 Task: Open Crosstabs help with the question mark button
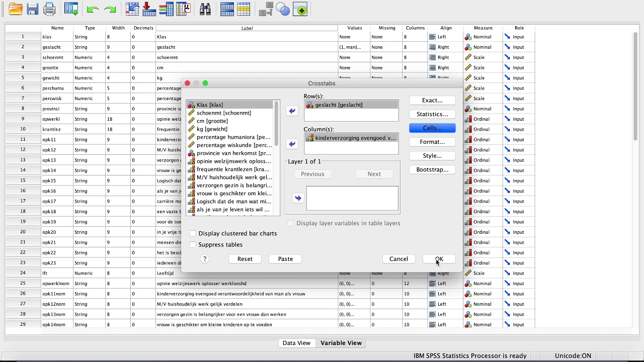pos(205,259)
